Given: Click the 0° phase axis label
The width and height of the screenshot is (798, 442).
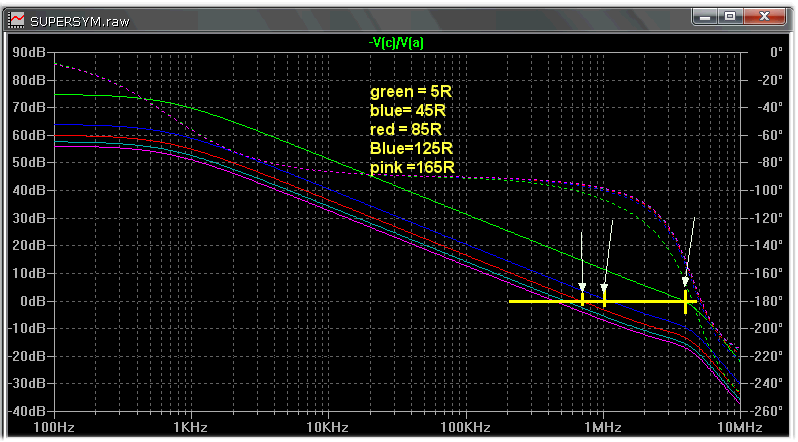Looking at the screenshot, I should [x=776, y=52].
